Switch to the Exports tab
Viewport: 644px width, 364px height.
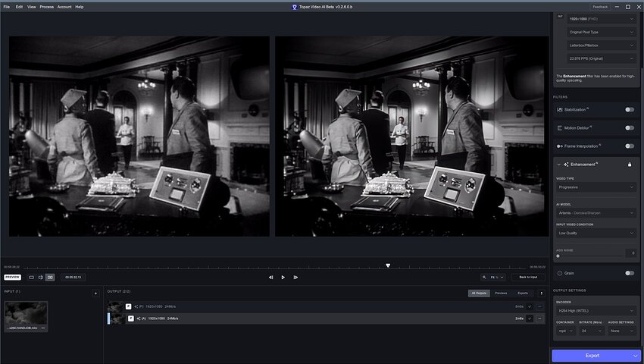tap(523, 293)
